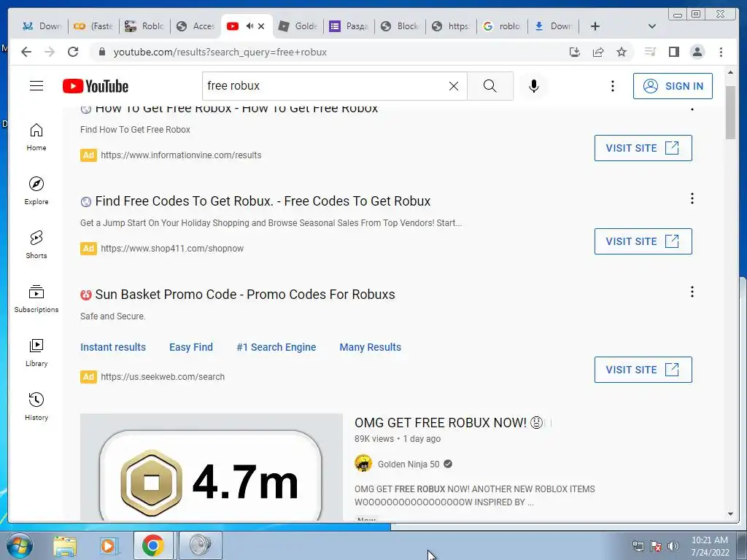Open the Golden Ninja 50 channel
747x560 pixels.
[x=409, y=464]
